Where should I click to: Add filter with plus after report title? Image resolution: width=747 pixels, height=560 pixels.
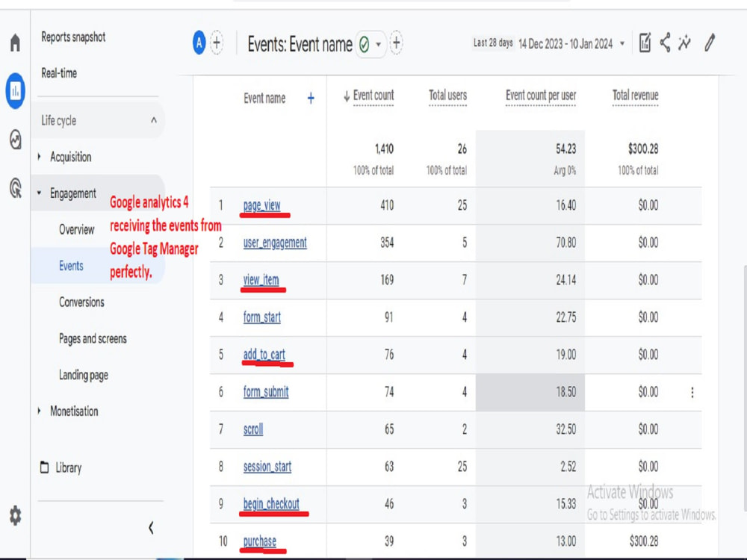point(397,43)
